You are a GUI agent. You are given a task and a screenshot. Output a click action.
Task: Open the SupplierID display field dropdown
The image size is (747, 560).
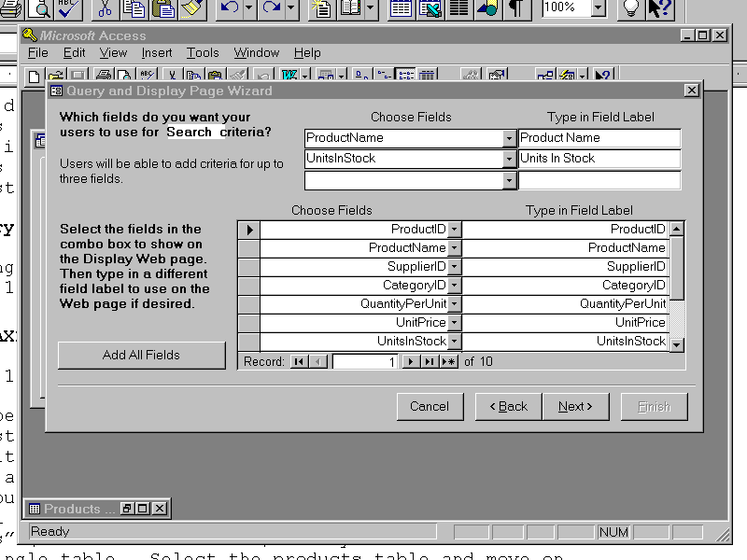[454, 267]
